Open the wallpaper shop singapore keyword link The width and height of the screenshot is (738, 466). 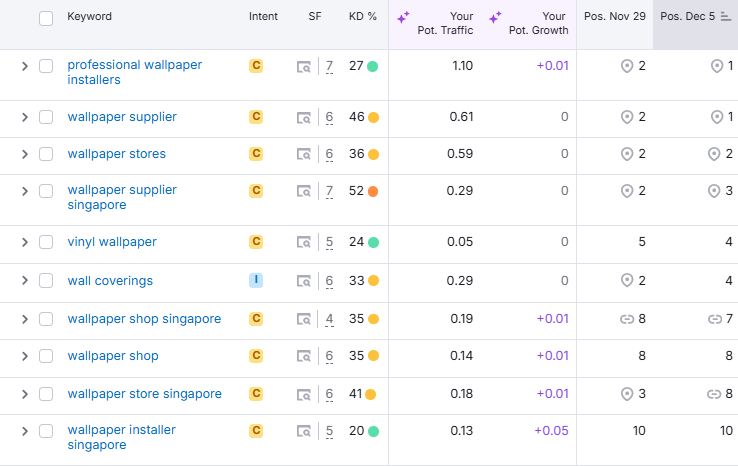click(144, 319)
